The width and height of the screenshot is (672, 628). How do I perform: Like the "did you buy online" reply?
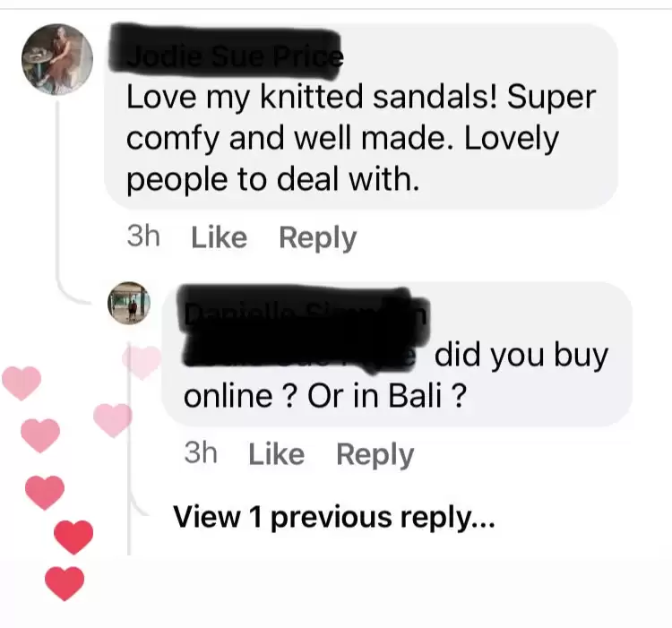[277, 454]
